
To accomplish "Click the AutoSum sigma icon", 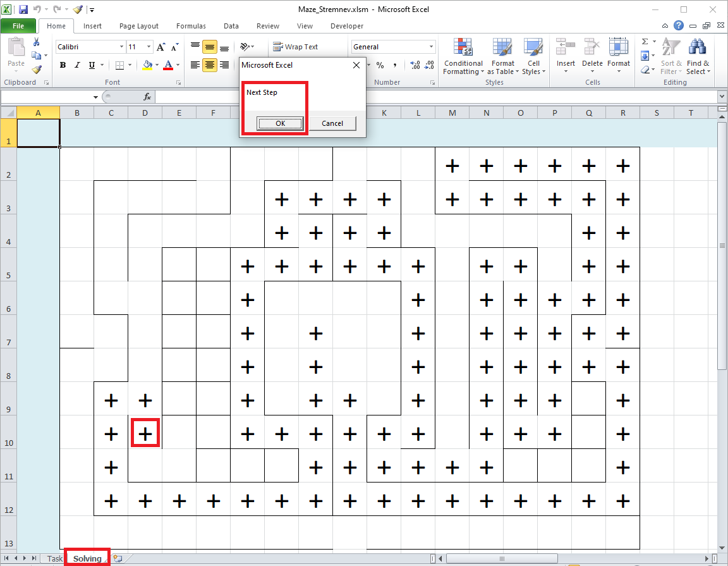I will [645, 42].
